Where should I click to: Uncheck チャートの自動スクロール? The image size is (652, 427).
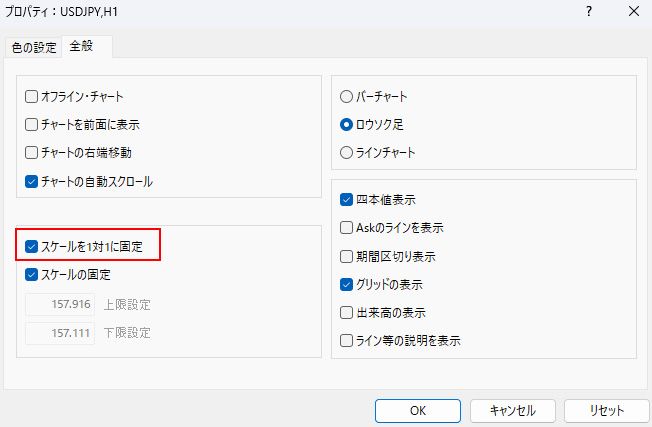click(32, 182)
